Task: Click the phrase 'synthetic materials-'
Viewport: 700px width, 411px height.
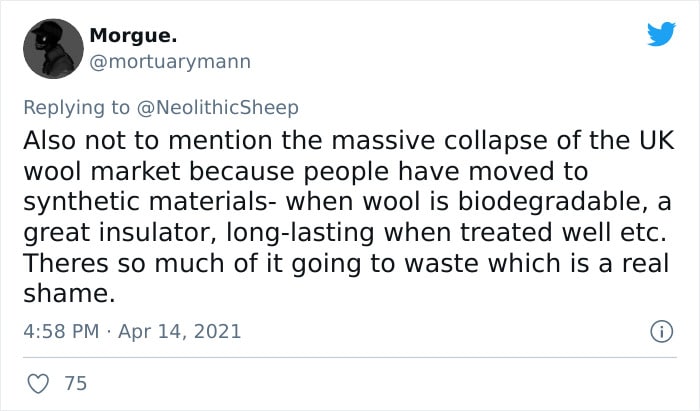Action: (150, 202)
